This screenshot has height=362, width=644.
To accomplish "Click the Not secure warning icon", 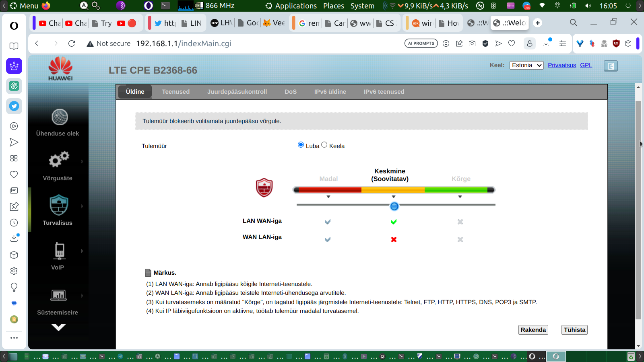I will (90, 43).
